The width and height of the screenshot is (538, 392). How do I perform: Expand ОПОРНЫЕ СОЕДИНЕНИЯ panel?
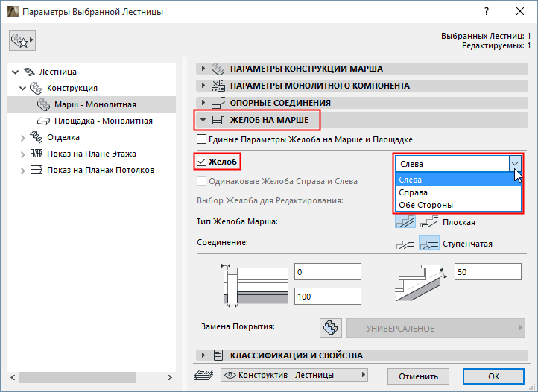pos(203,103)
